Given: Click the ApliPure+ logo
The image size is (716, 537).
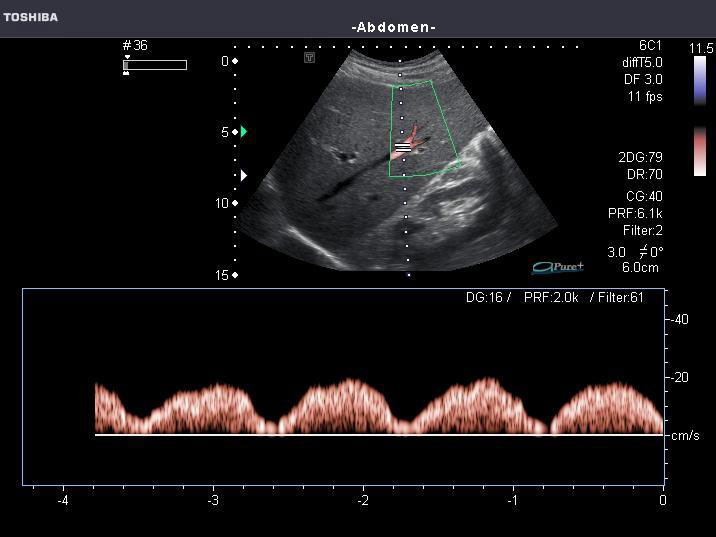Looking at the screenshot, I should 558,266.
